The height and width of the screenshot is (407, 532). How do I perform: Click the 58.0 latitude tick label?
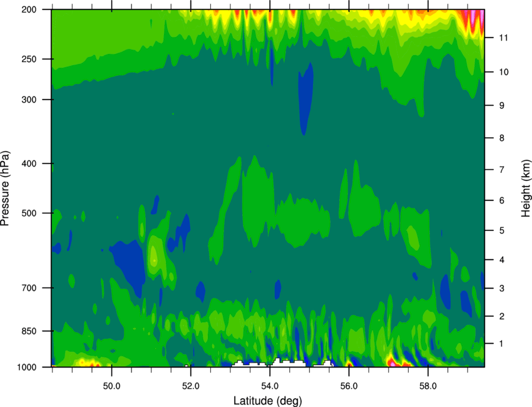pyautogui.click(x=428, y=386)
